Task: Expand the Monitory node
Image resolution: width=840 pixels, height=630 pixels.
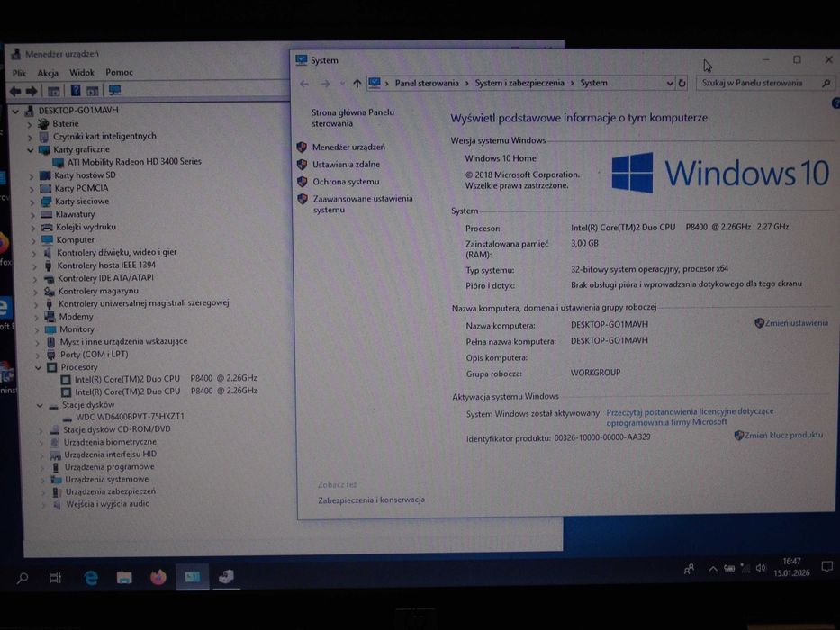Action: coord(36,329)
